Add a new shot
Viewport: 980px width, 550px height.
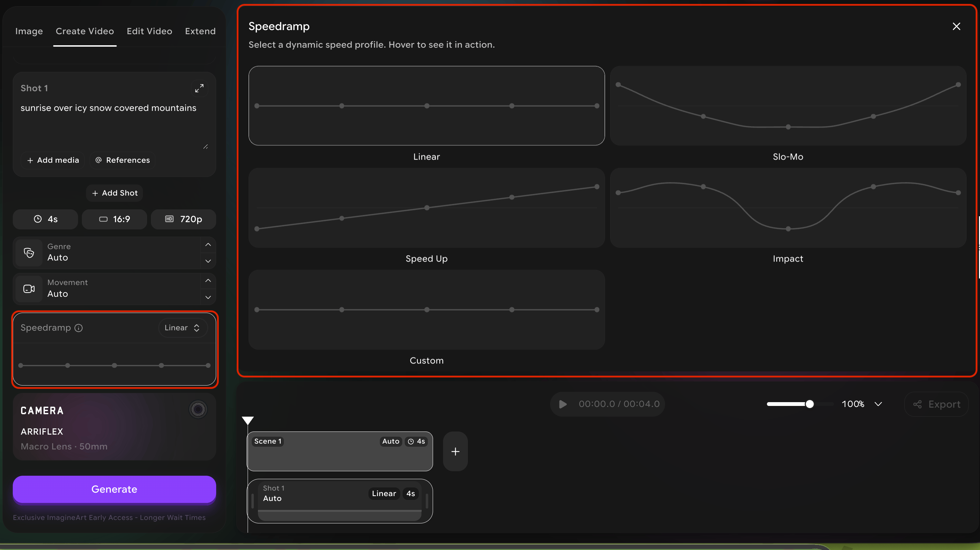click(x=115, y=193)
